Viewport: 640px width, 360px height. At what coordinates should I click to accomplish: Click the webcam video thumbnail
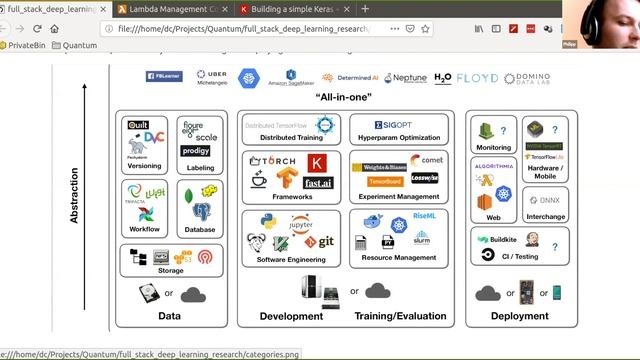pos(601,24)
